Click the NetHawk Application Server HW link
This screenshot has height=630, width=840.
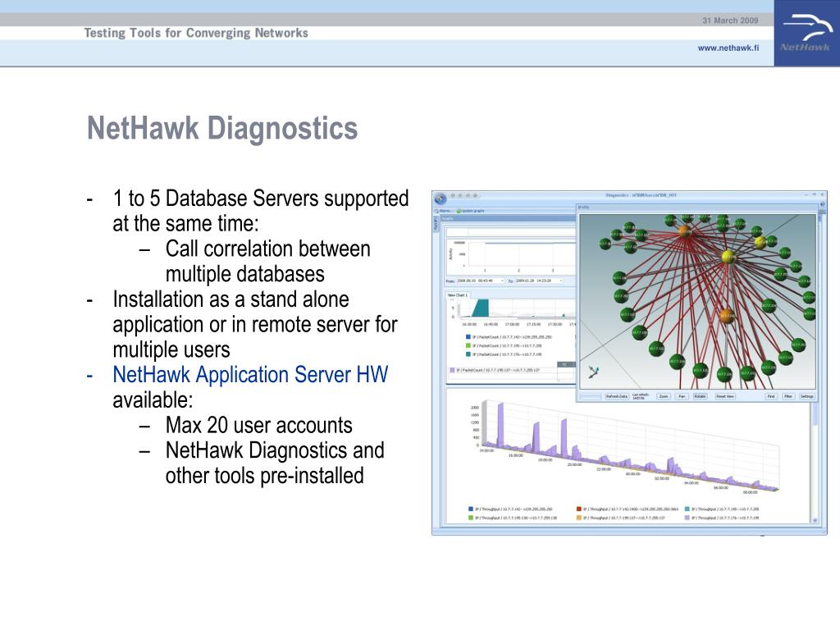tap(250, 374)
